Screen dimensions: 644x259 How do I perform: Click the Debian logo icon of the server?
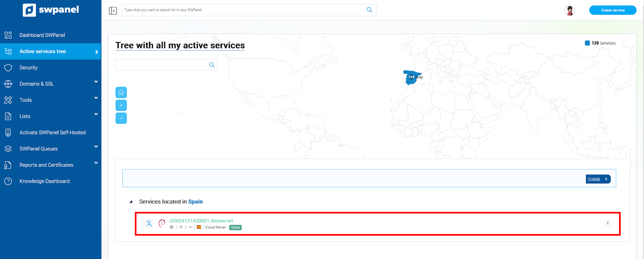pos(162,224)
